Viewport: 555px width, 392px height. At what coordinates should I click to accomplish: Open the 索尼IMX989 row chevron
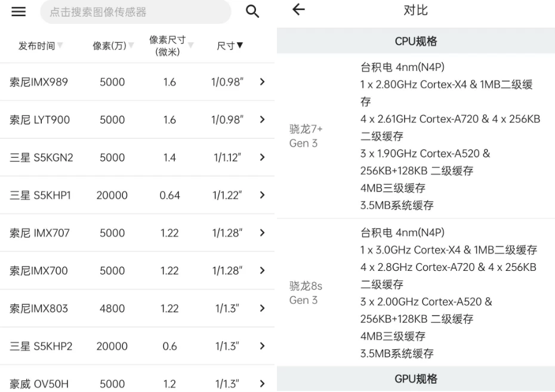261,82
